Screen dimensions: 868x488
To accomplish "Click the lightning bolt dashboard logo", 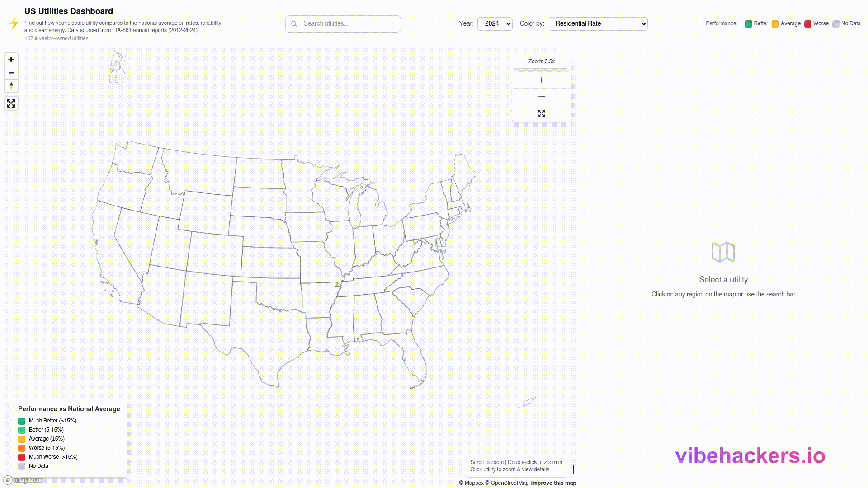I will tap(14, 23).
